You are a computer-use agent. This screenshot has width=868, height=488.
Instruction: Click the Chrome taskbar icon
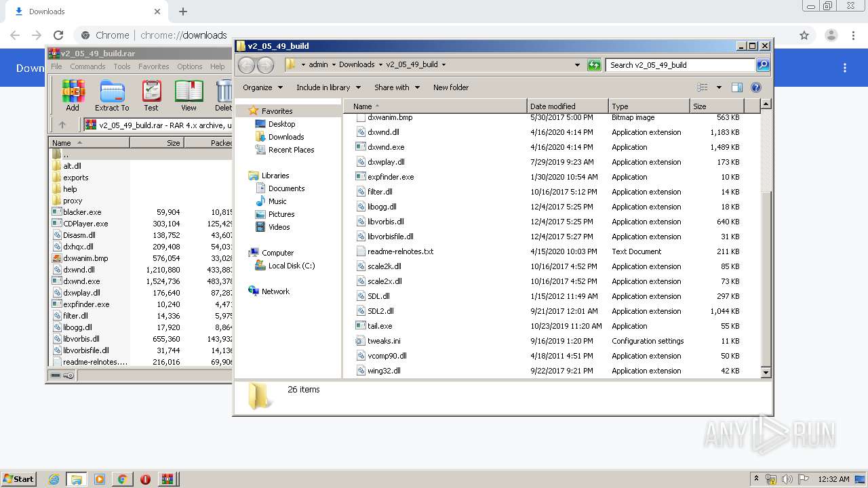[x=122, y=479]
